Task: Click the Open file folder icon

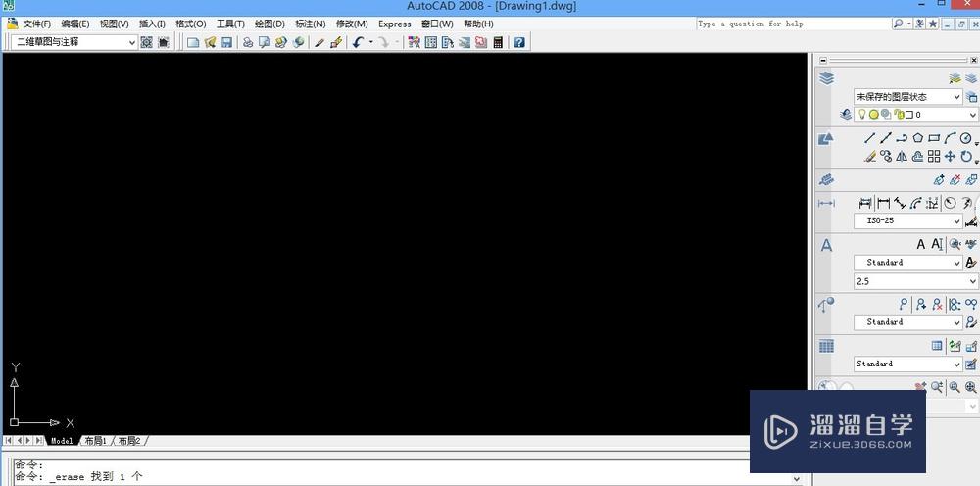Action: point(210,42)
